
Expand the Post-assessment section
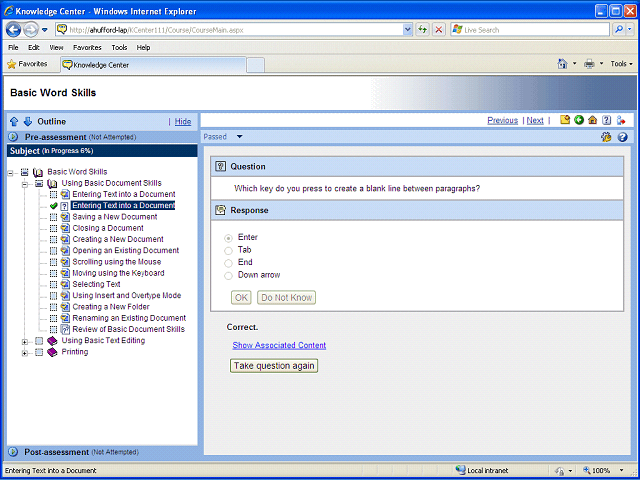click(13, 452)
